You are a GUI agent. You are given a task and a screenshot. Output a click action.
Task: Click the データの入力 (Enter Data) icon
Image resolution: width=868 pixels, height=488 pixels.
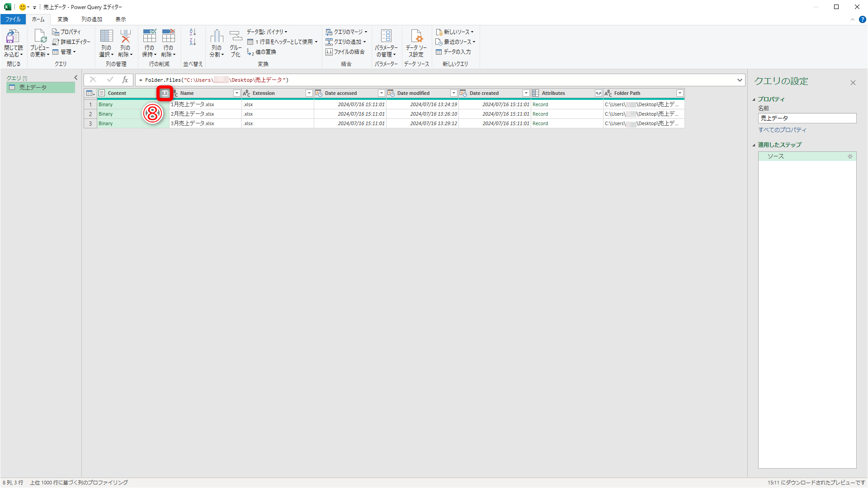point(455,52)
